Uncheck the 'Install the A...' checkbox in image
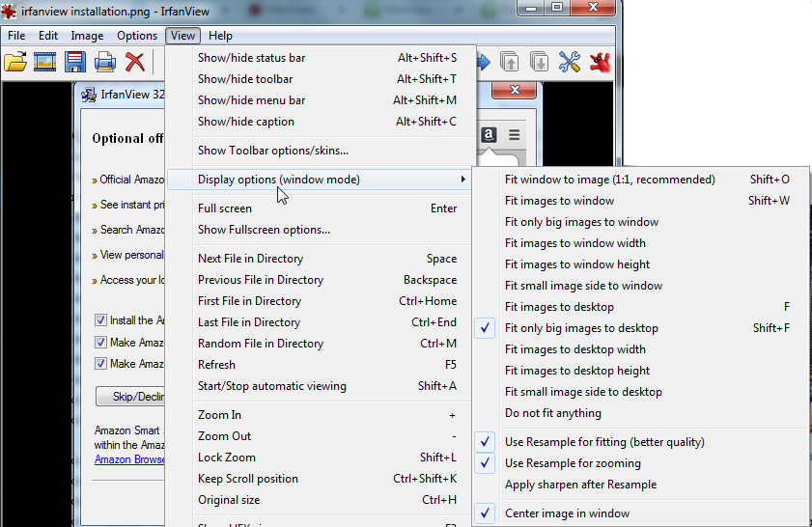 (101, 319)
